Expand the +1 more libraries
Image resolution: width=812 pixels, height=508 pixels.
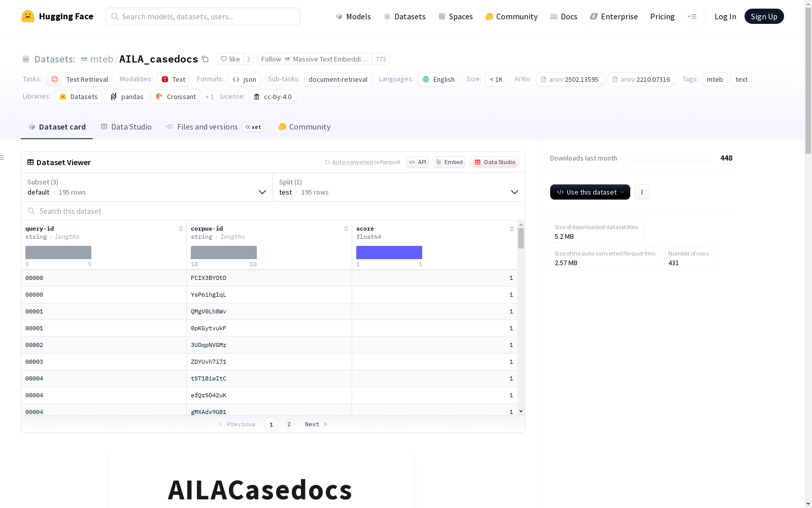pyautogui.click(x=210, y=97)
